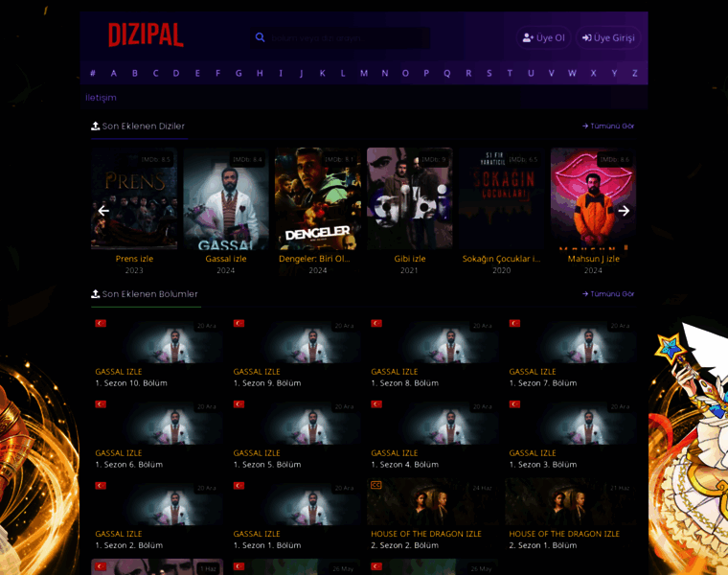Click the Prens izle title link
Image resolution: width=728 pixels, height=575 pixels.
(134, 259)
